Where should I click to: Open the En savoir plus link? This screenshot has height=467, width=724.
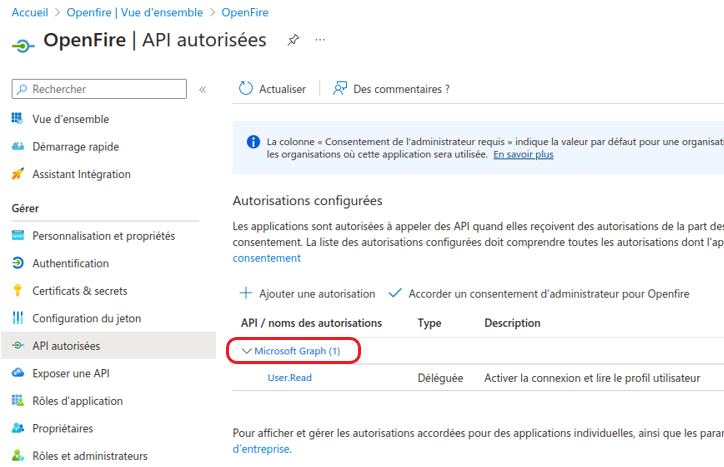tap(523, 154)
